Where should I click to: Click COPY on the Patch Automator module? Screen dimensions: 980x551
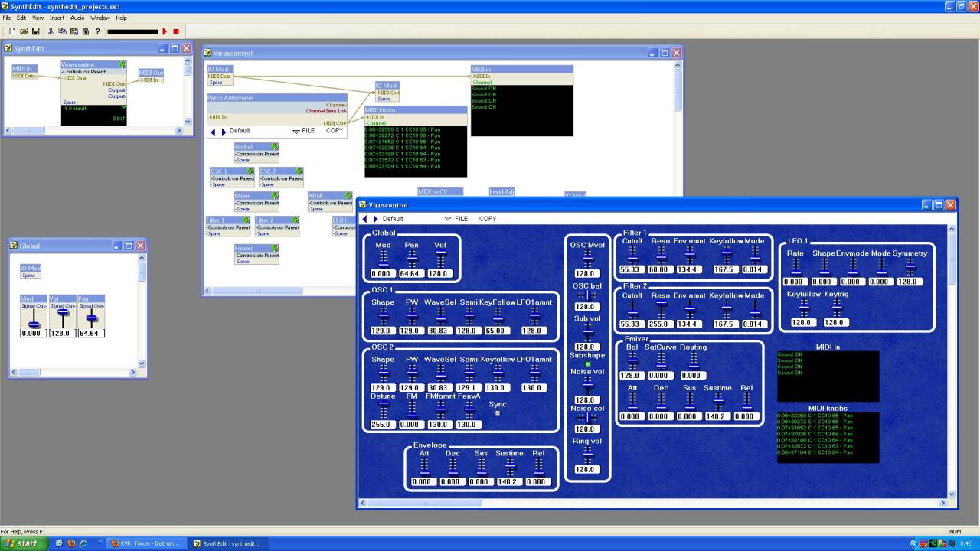(335, 131)
